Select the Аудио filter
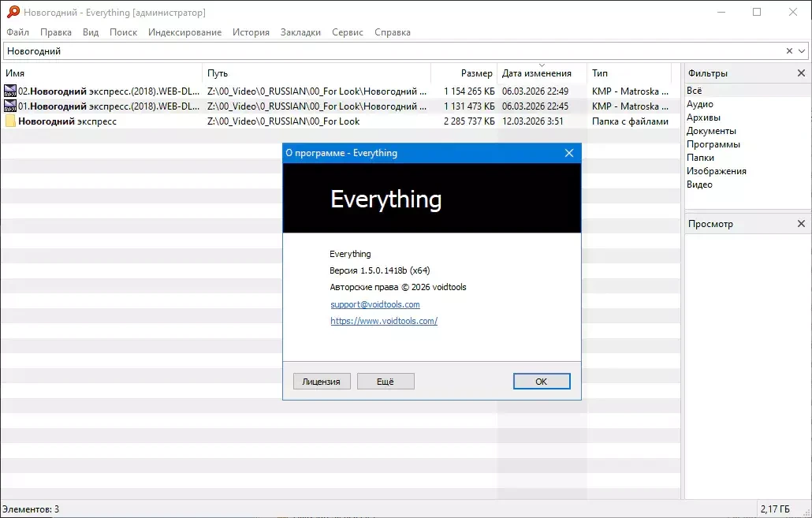Screen dimensions: 812x518 [699, 104]
